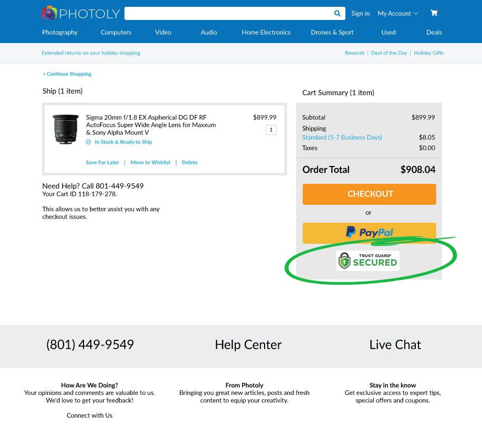Delete the item from cart
Image resolution: width=482 pixels, height=448 pixels.
point(190,162)
